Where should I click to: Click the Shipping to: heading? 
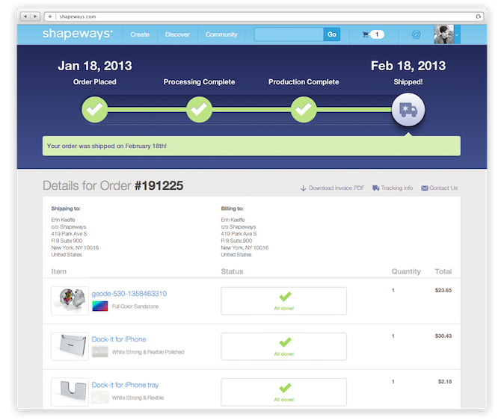click(x=66, y=209)
